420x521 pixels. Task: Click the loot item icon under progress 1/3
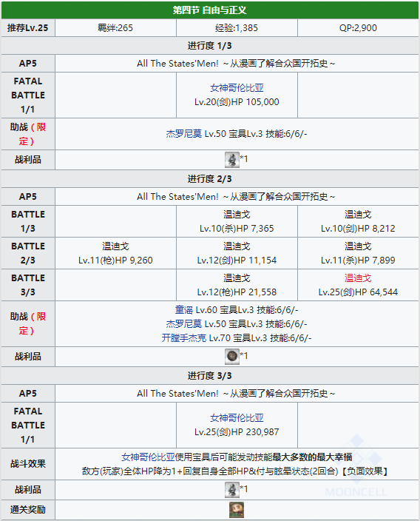(x=231, y=160)
